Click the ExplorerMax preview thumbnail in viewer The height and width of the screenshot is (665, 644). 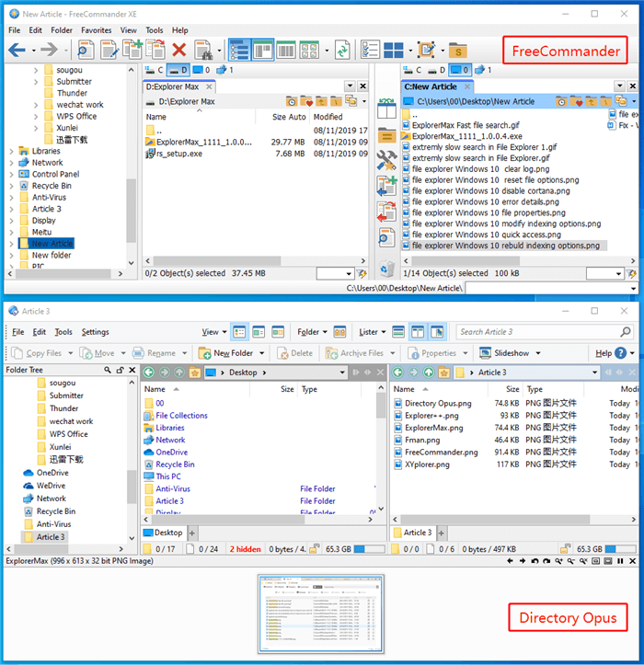click(x=321, y=614)
